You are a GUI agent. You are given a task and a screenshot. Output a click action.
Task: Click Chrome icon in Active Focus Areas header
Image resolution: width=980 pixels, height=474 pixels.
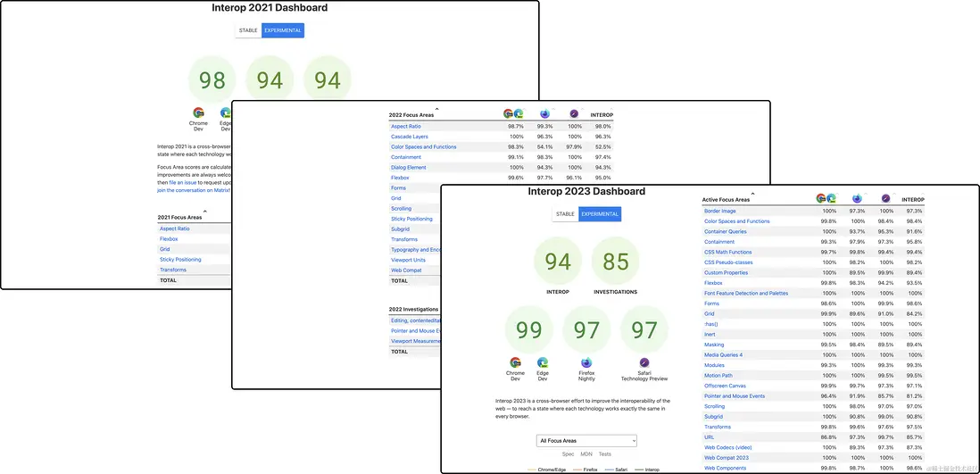click(821, 198)
